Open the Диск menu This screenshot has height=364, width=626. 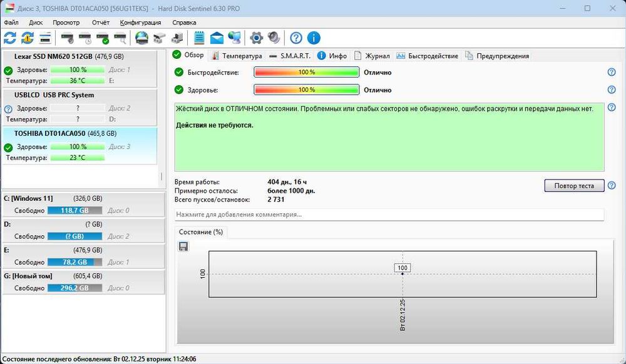[36, 23]
